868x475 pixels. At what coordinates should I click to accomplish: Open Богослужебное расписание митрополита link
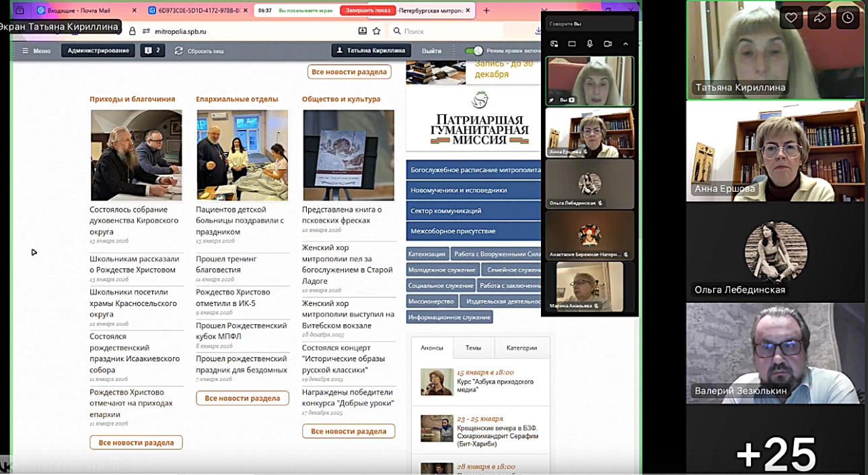tap(474, 170)
